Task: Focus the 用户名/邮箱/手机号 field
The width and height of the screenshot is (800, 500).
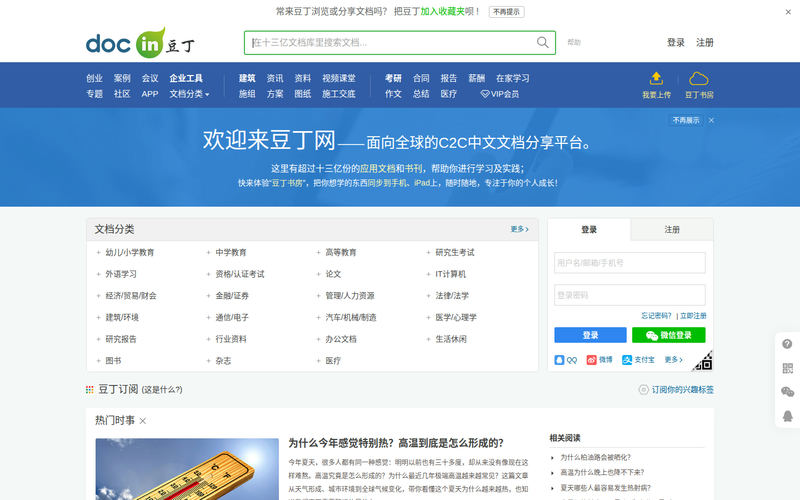Action: tap(630, 263)
